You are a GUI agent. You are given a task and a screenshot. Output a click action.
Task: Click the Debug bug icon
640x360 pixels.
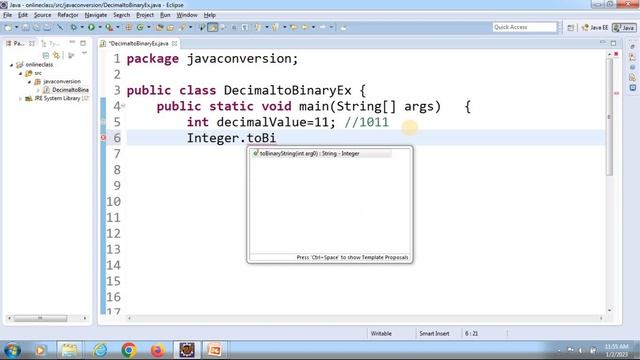pos(73,27)
